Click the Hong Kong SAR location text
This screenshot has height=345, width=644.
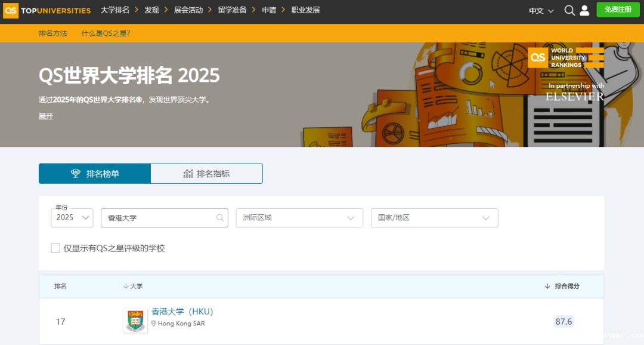tap(181, 324)
